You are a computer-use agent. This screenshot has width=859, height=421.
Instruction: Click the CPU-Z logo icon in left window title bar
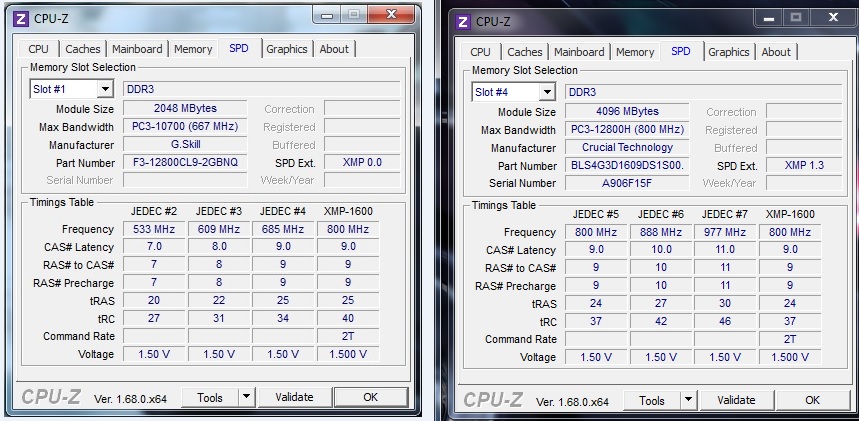(21, 19)
